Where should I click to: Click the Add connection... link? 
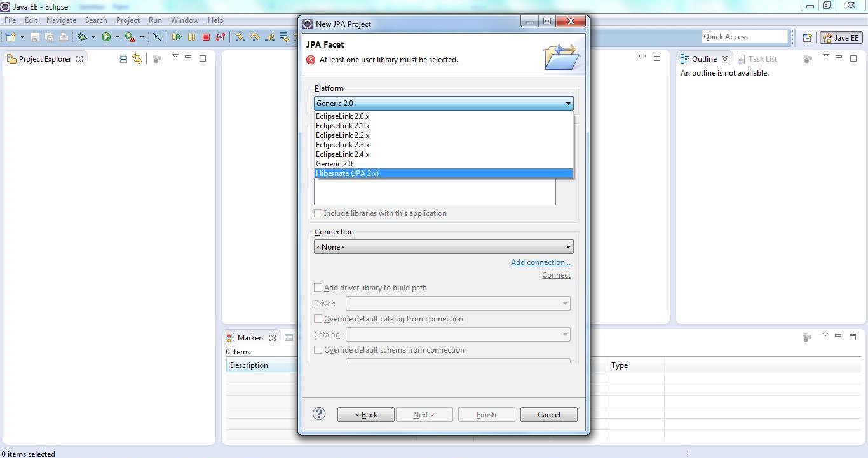pos(541,262)
